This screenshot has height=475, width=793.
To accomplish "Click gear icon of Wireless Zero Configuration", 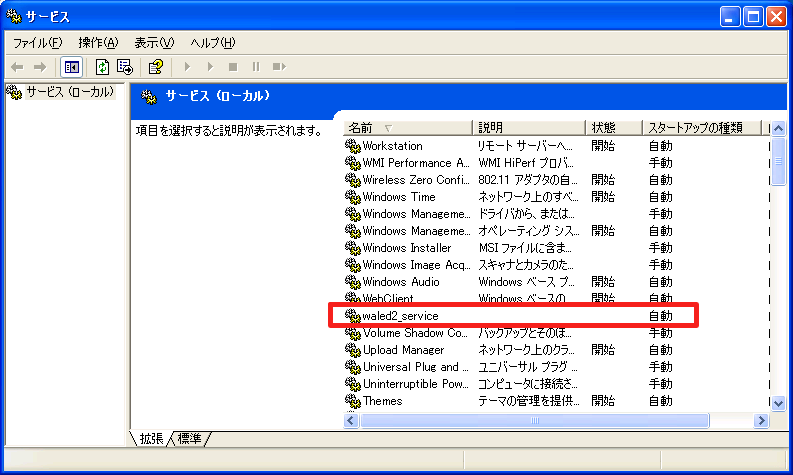I will (353, 180).
